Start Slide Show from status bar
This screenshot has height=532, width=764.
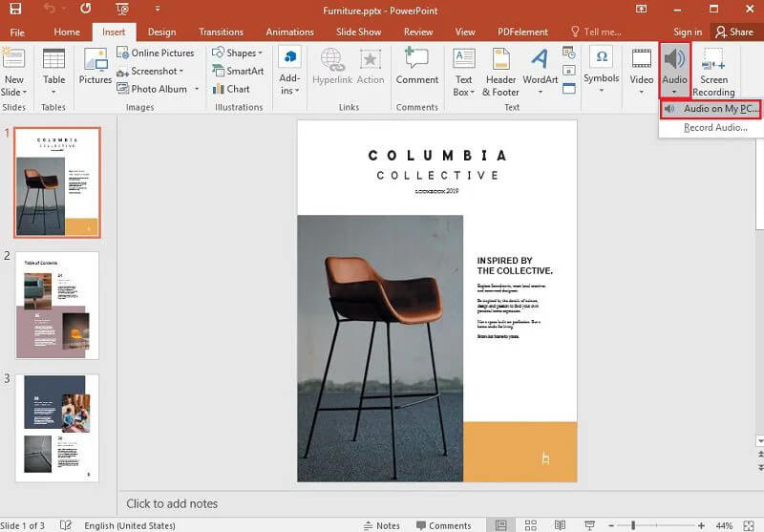click(x=589, y=525)
